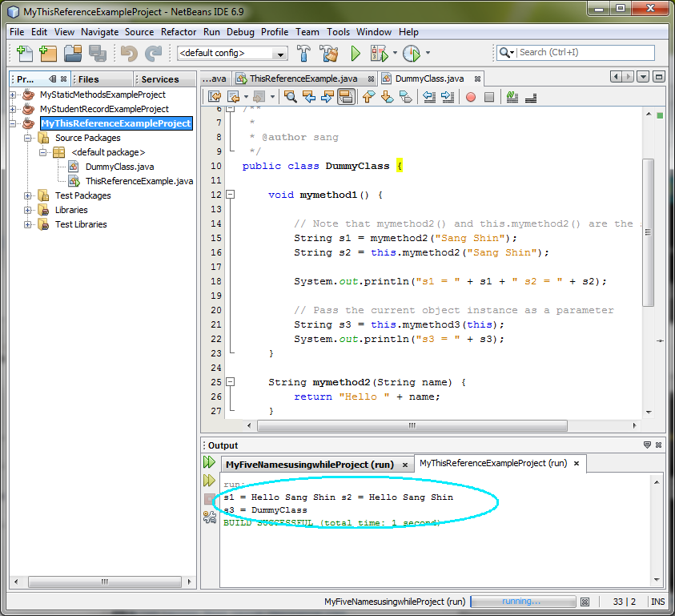
Task: Expand MyStudentRecordExampleProject tree node
Action: [x=13, y=109]
